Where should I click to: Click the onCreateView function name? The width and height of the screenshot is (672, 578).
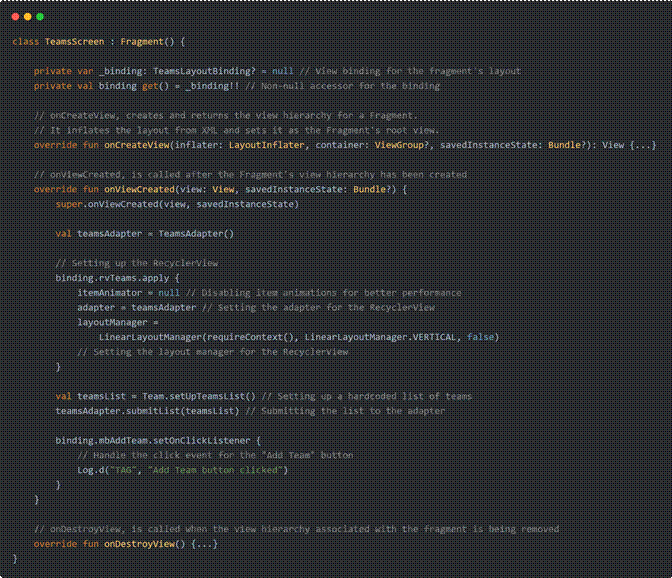[137, 145]
